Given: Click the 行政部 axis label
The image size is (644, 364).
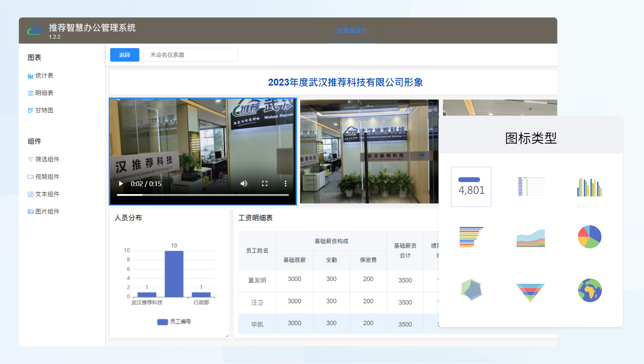Looking at the screenshot, I should pyautogui.click(x=201, y=303).
